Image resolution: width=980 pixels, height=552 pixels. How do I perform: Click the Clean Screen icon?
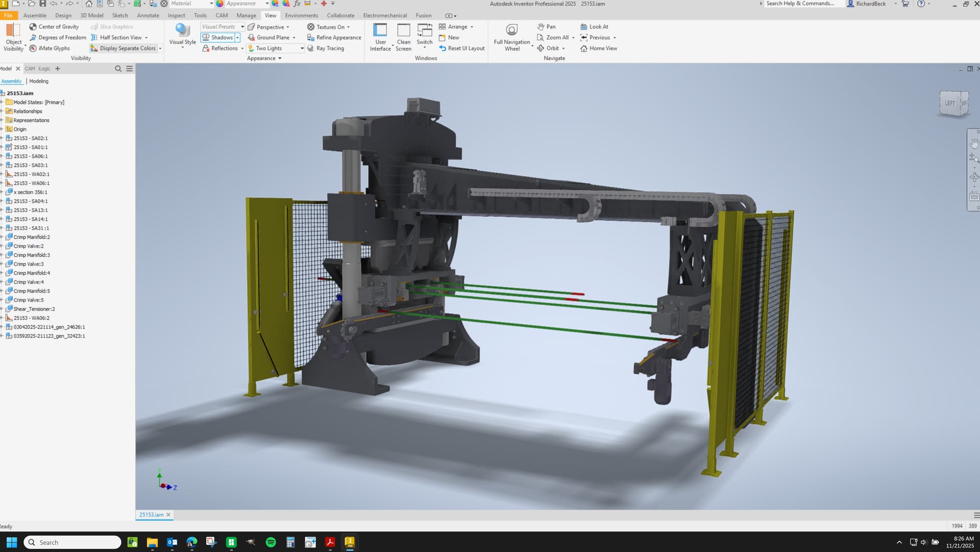[403, 31]
